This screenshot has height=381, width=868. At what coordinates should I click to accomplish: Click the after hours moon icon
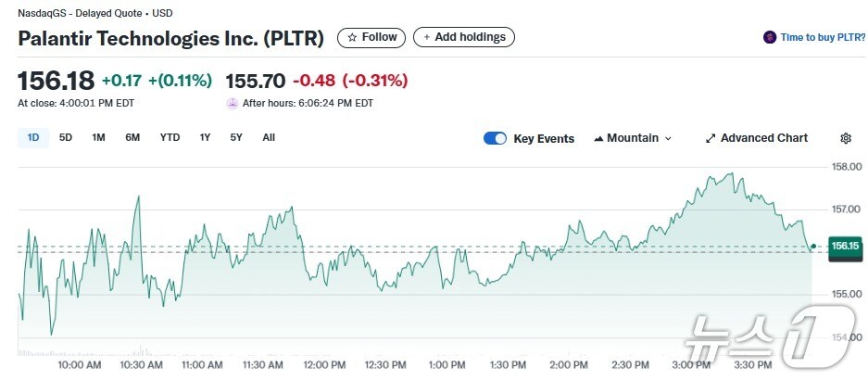click(232, 104)
